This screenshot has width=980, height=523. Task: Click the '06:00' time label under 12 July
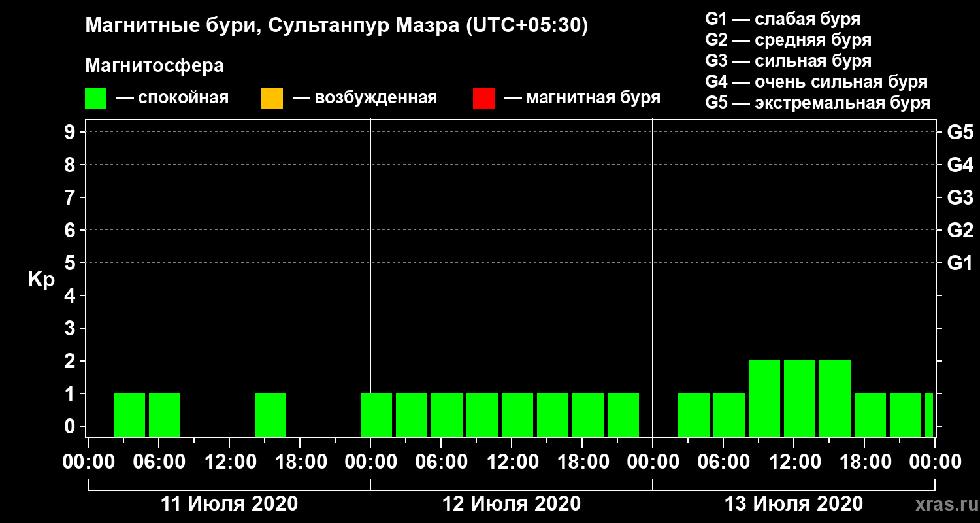click(441, 462)
